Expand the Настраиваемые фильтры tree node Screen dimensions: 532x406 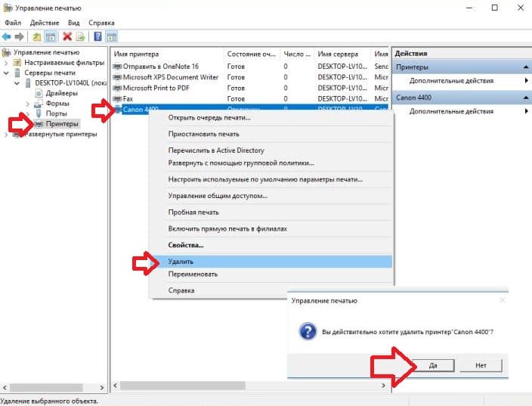click(x=7, y=63)
